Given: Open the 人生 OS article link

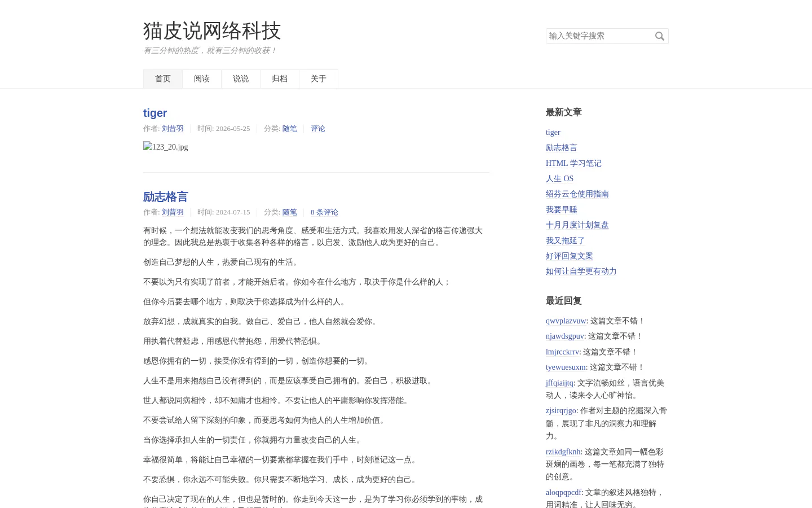Looking at the screenshot, I should tap(559, 178).
